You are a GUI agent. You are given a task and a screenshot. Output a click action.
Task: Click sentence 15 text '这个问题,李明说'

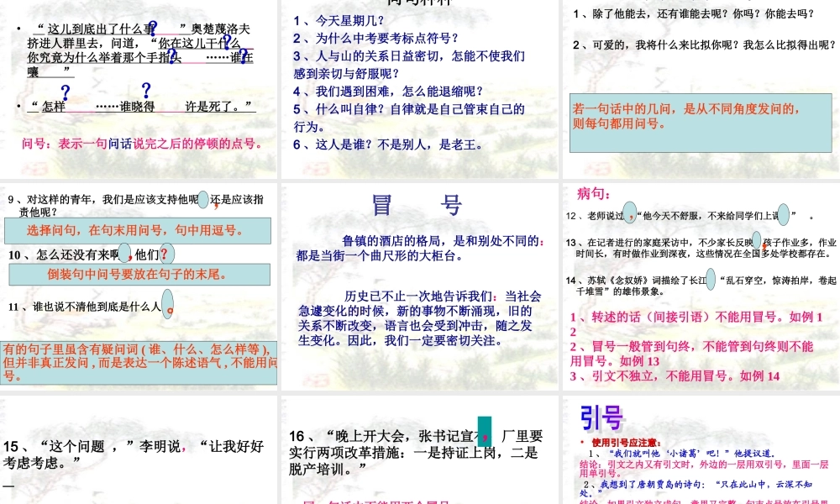click(134, 454)
